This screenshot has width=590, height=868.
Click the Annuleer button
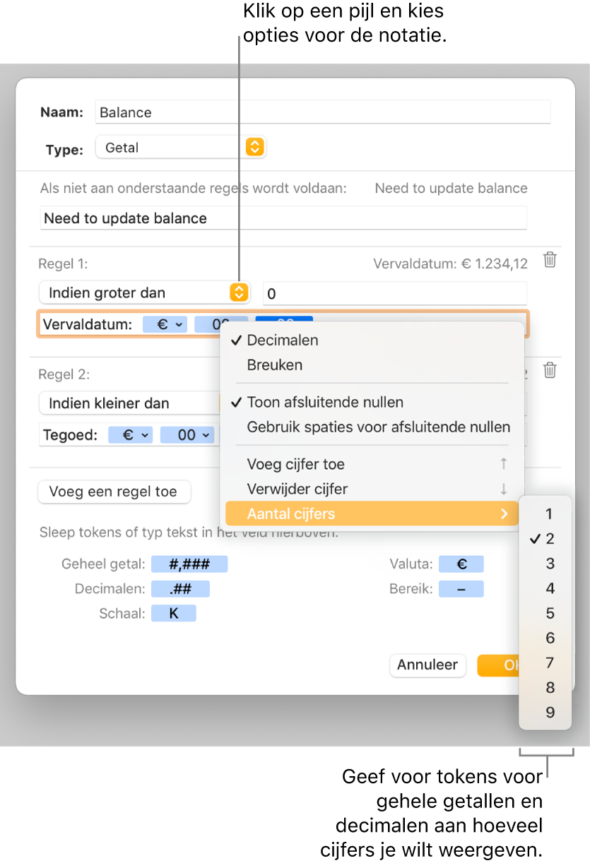(x=427, y=665)
